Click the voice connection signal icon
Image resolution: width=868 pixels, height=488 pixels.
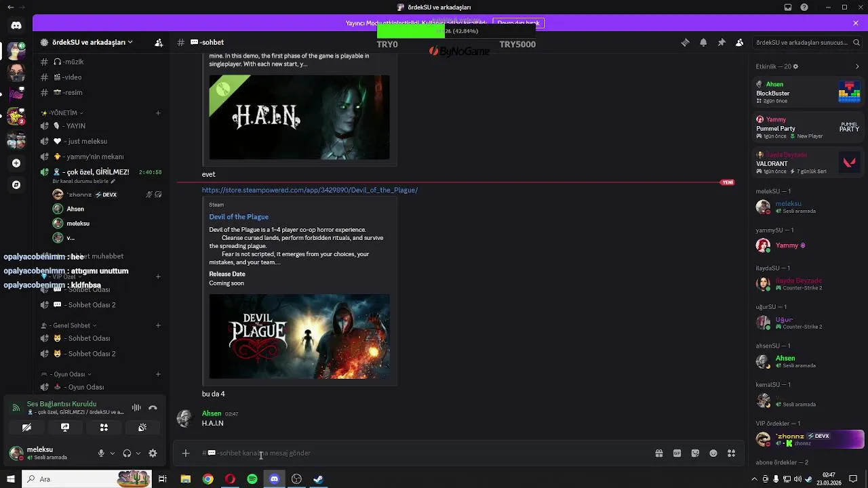(x=16, y=408)
